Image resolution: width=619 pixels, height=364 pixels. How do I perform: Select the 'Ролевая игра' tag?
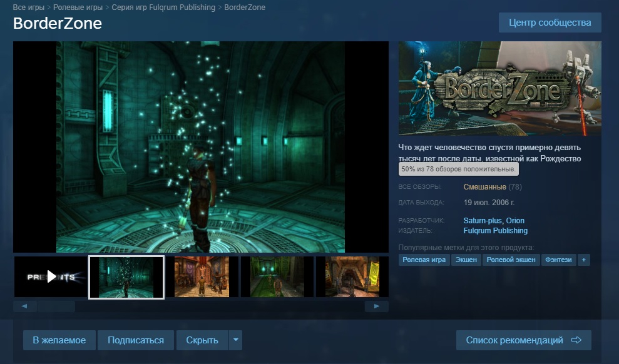point(424,260)
